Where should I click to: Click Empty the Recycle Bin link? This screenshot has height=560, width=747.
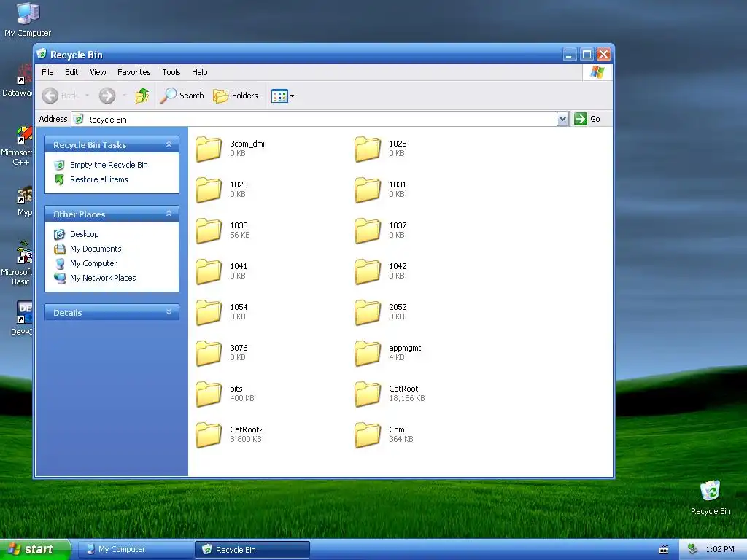[x=109, y=165]
